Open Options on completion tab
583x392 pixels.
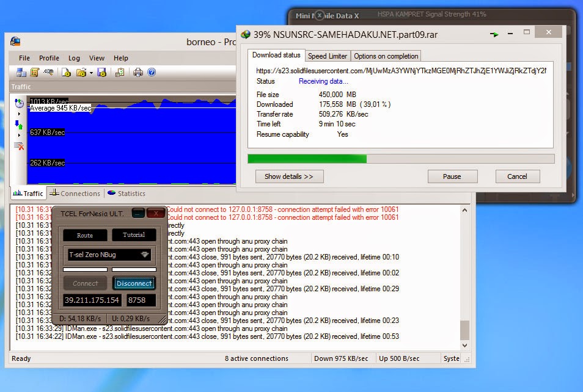tap(386, 56)
